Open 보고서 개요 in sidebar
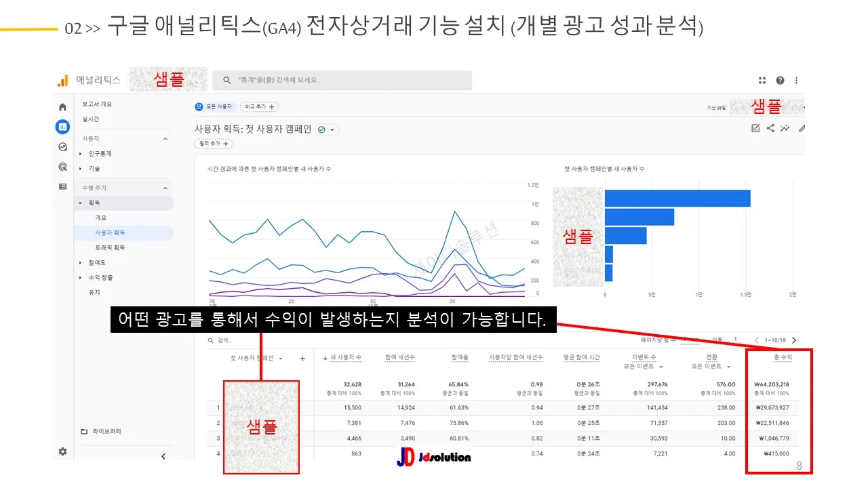Screen dimensions: 868x488 (97, 104)
